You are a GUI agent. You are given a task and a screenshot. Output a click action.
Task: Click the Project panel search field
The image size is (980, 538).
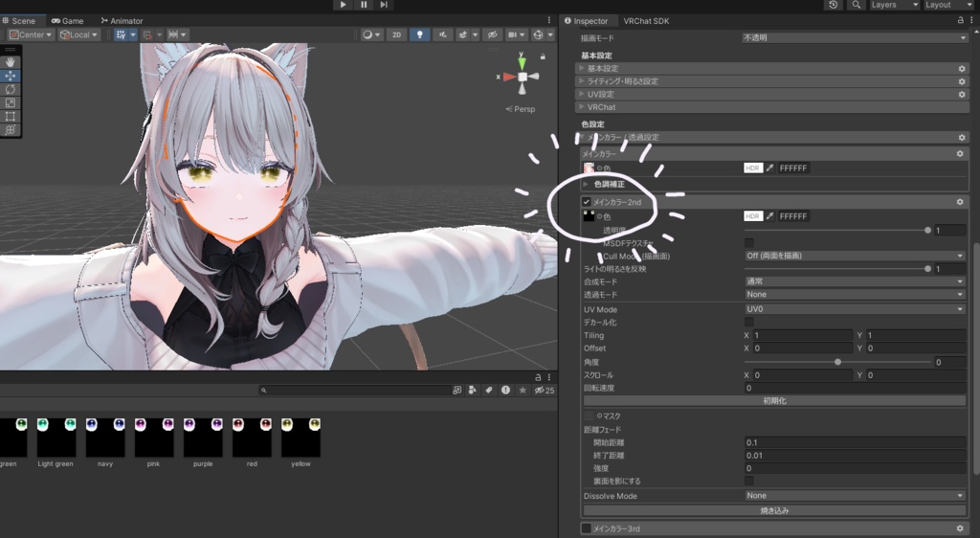click(355, 390)
